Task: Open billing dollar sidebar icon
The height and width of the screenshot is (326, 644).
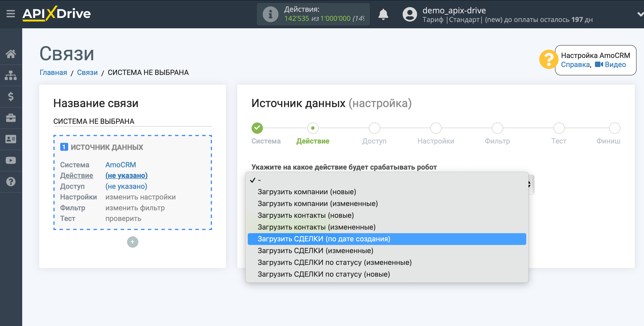Action: tap(11, 96)
